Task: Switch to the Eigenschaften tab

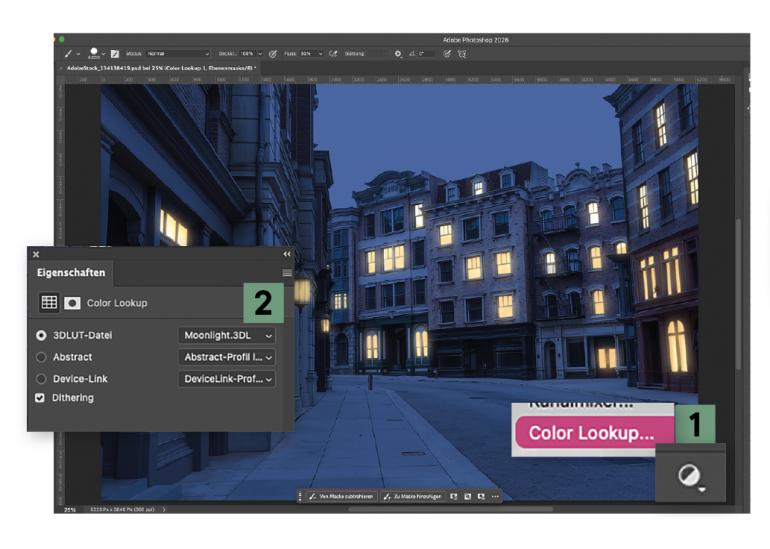Action: point(71,273)
